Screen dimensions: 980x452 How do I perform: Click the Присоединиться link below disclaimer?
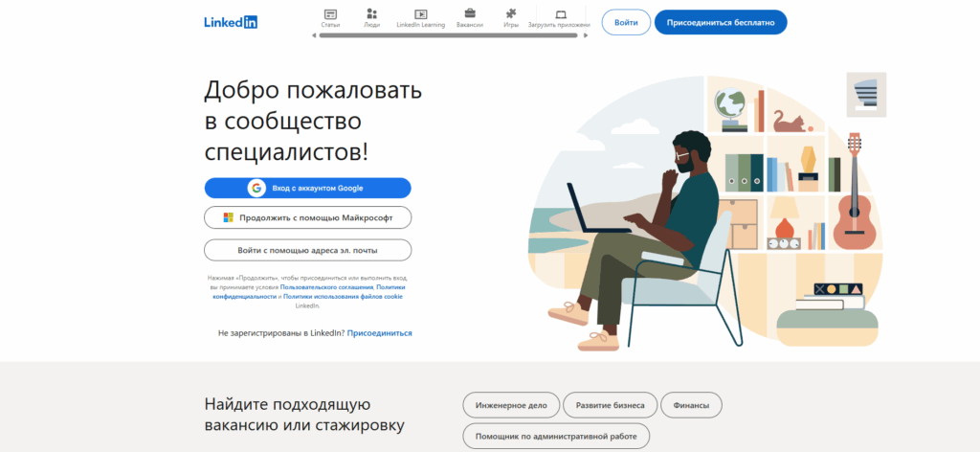[x=379, y=333]
